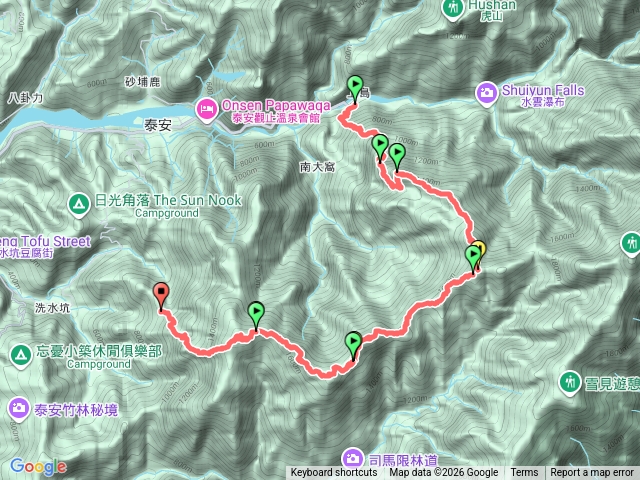Click the Google logo

[38, 467]
